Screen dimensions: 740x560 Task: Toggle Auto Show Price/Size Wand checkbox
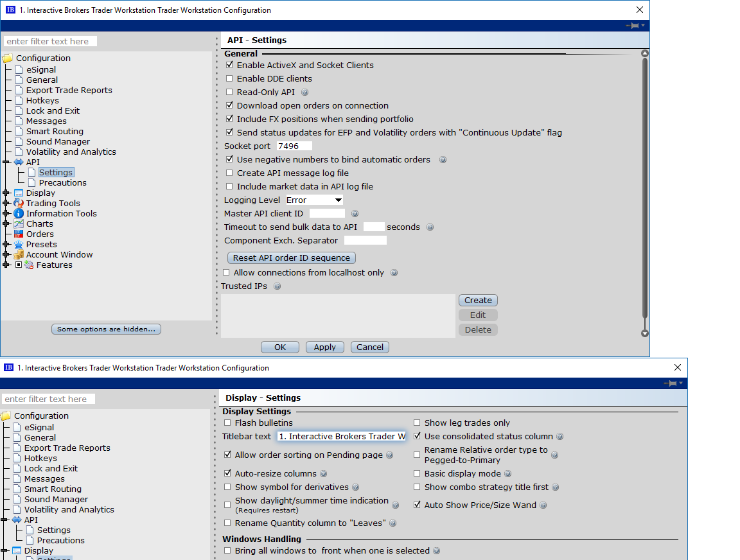(417, 505)
